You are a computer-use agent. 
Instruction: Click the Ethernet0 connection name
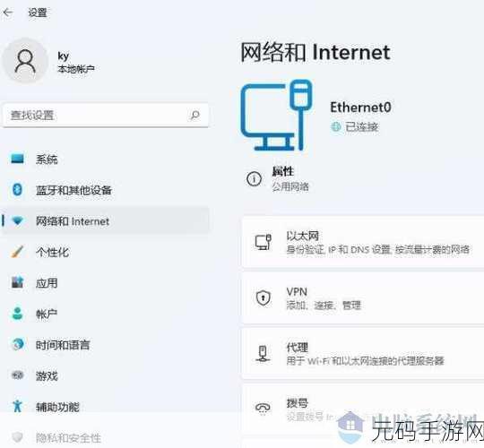(x=360, y=108)
